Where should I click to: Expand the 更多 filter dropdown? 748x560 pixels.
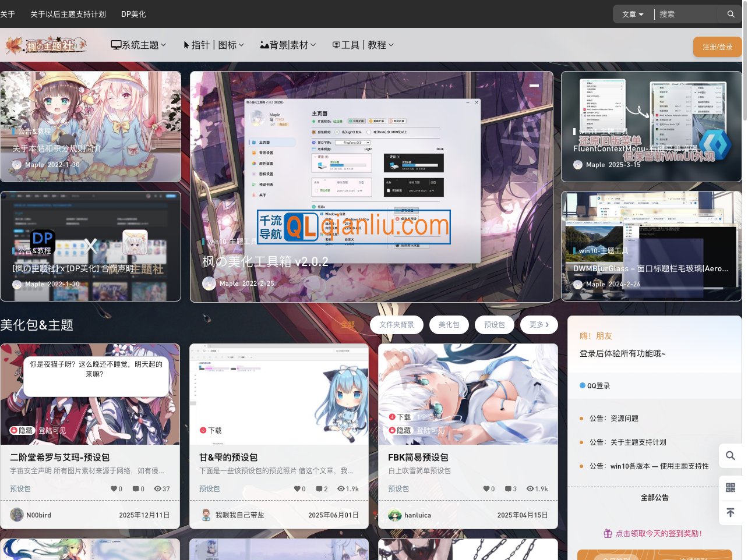[x=537, y=324]
